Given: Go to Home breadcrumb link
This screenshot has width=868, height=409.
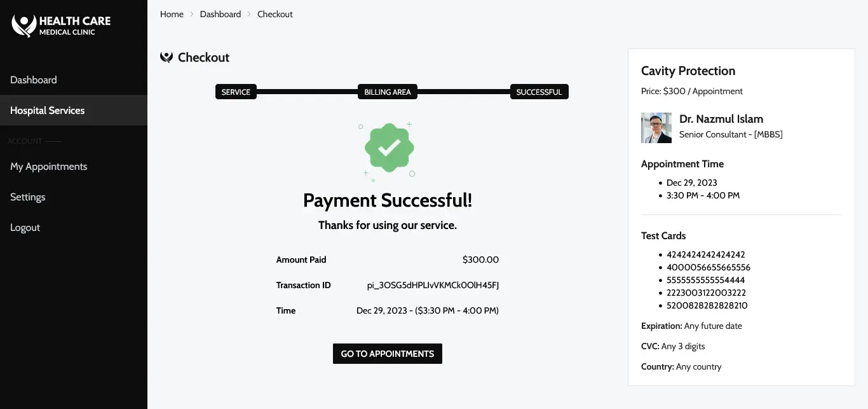Looking at the screenshot, I should click(172, 14).
